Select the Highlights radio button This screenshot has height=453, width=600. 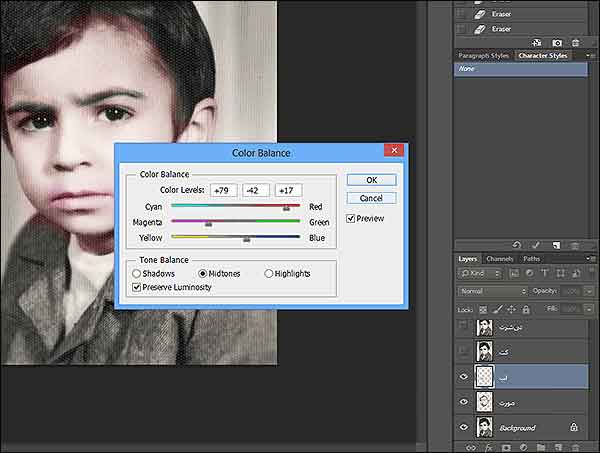click(x=269, y=274)
